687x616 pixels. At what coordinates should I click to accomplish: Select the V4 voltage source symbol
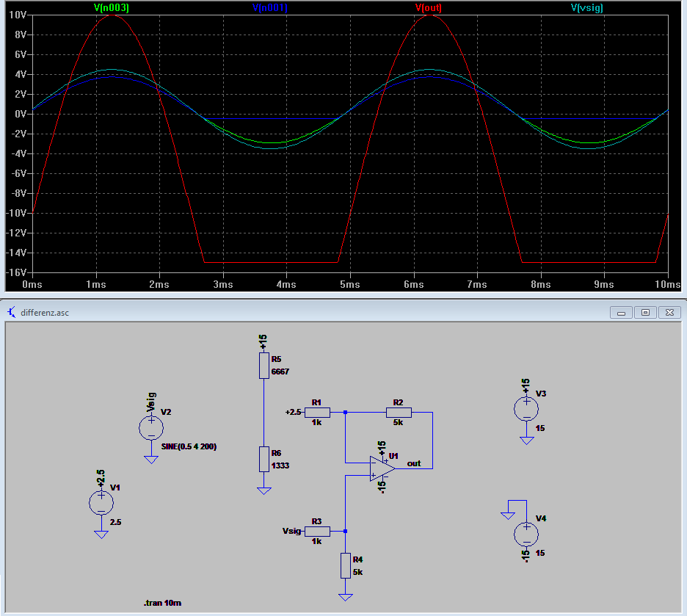526,533
